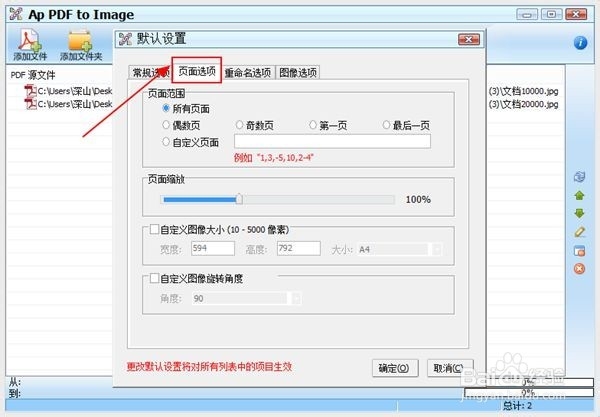Click the 100% zoom value label
This screenshot has width=600, height=417.
coord(418,199)
